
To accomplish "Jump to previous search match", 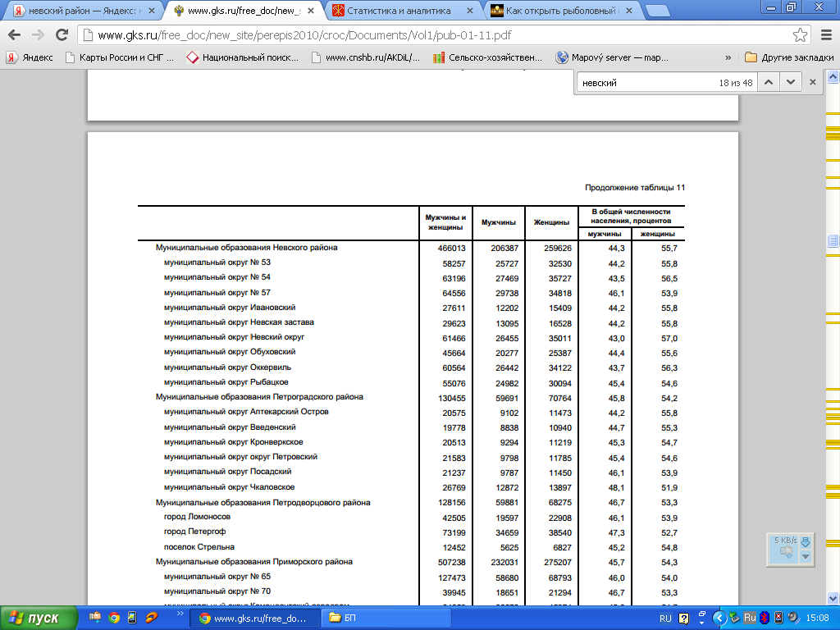I will tap(768, 83).
